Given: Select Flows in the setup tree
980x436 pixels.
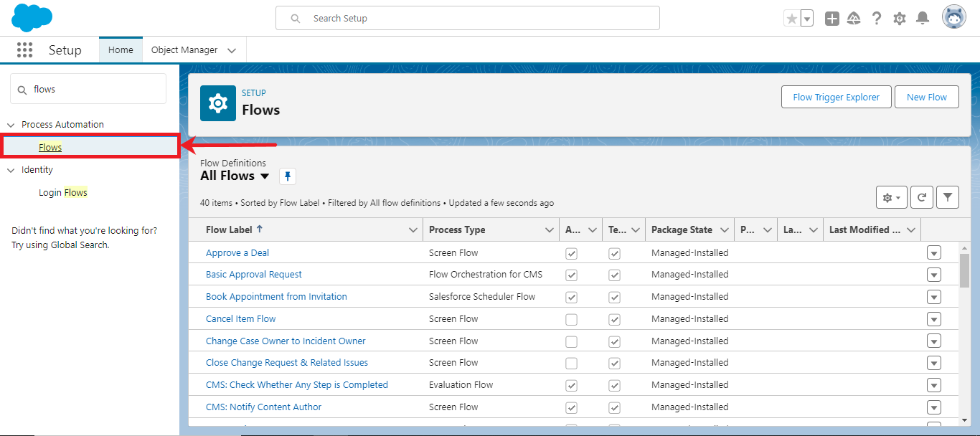Looking at the screenshot, I should (50, 147).
